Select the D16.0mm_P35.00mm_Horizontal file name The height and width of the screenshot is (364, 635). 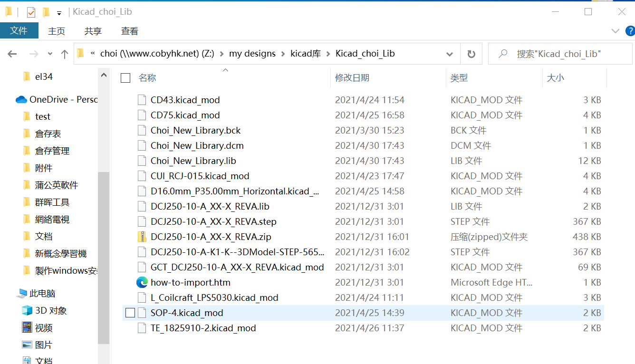235,191
